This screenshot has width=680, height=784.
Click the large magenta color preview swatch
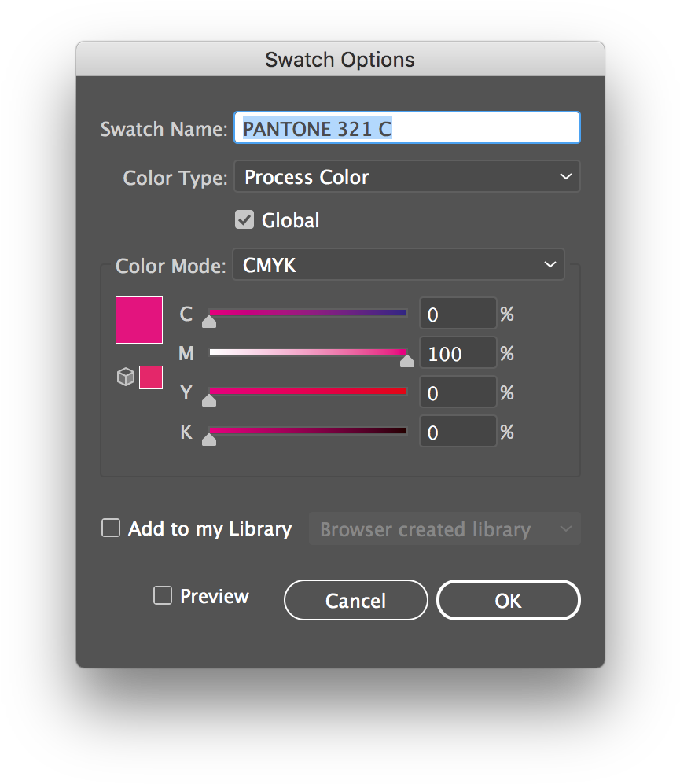click(x=139, y=320)
